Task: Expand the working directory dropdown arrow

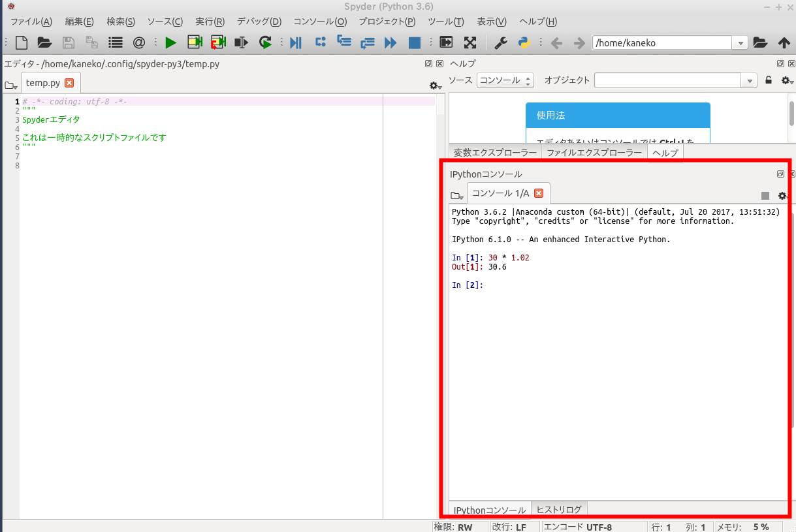Action: click(740, 43)
